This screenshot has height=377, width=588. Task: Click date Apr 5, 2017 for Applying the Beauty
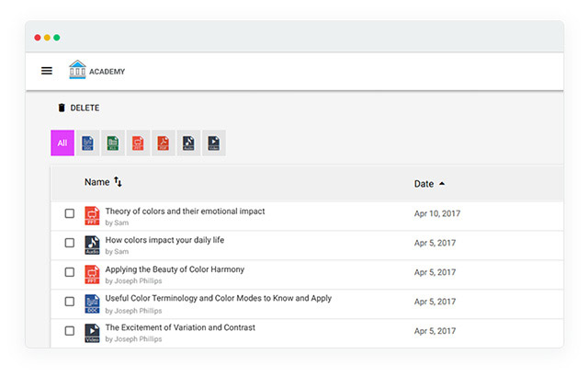[x=435, y=272]
